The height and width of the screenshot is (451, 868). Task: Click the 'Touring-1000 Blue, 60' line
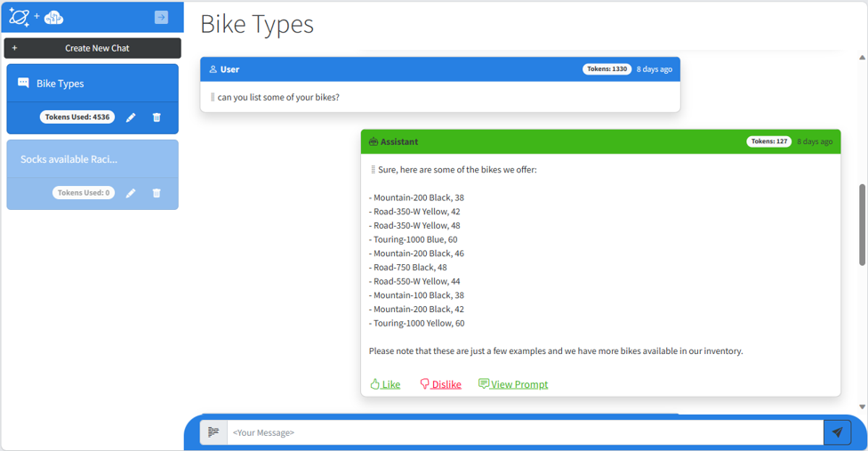413,239
